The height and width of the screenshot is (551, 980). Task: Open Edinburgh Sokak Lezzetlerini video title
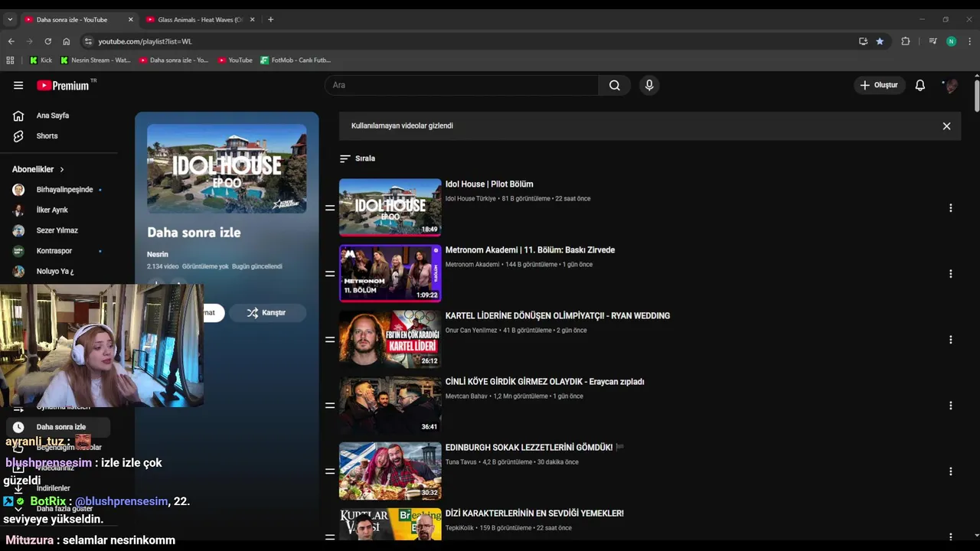pos(529,448)
